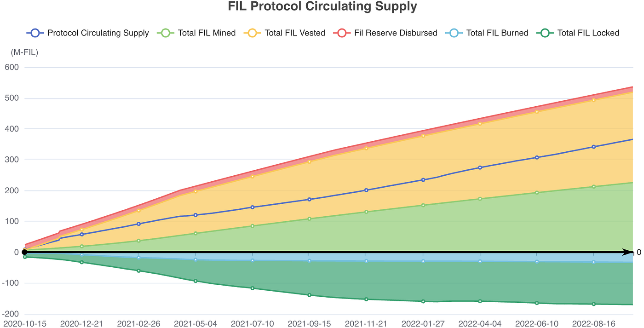Click the blue supply point at 2022-08-16

pyautogui.click(x=594, y=147)
